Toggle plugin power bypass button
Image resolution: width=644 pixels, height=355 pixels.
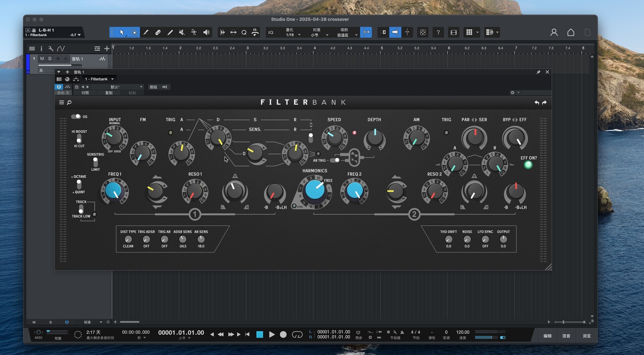(59, 87)
